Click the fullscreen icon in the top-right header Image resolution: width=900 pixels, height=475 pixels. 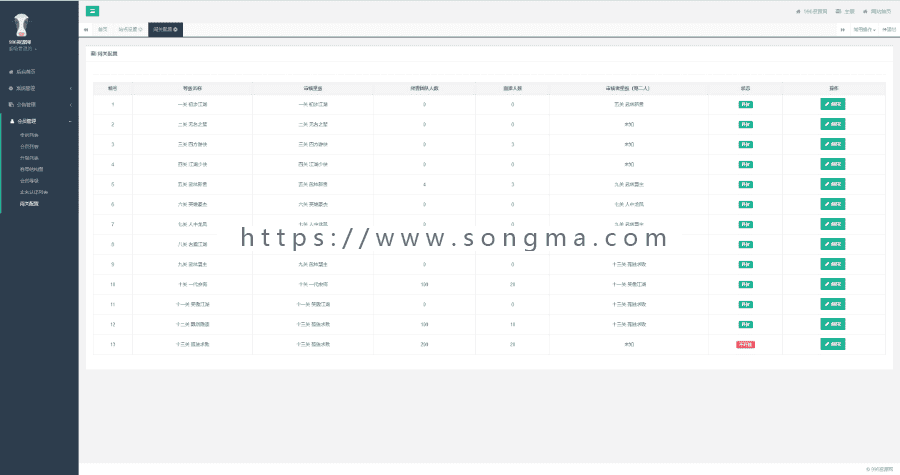[838, 11]
